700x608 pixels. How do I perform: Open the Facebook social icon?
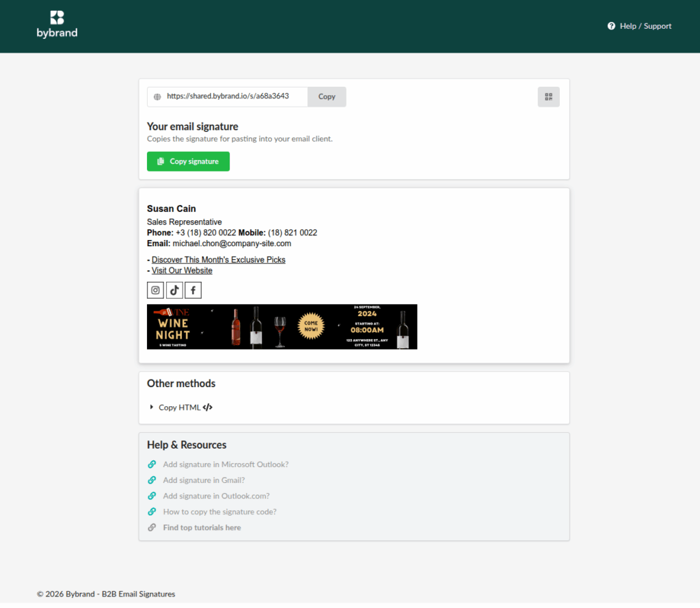193,291
